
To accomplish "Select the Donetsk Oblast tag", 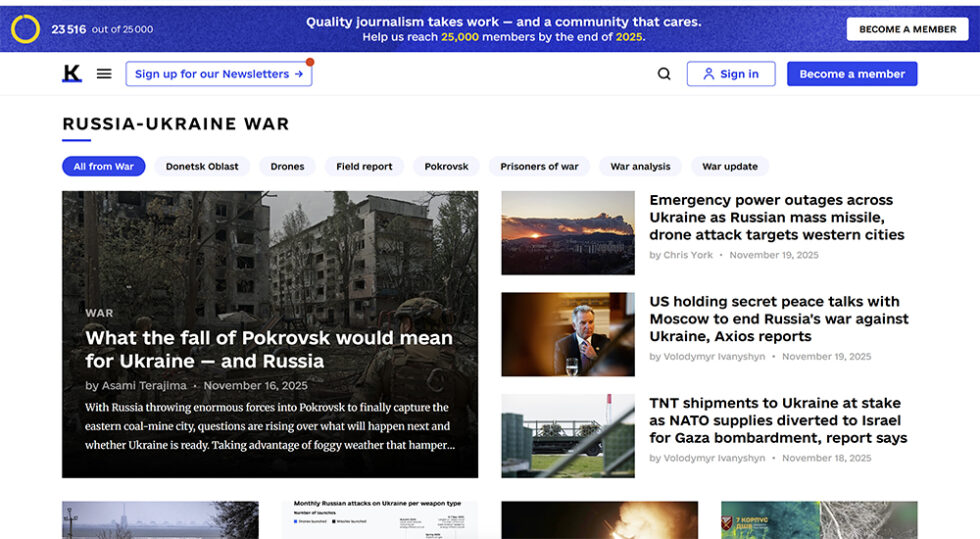I will (202, 166).
